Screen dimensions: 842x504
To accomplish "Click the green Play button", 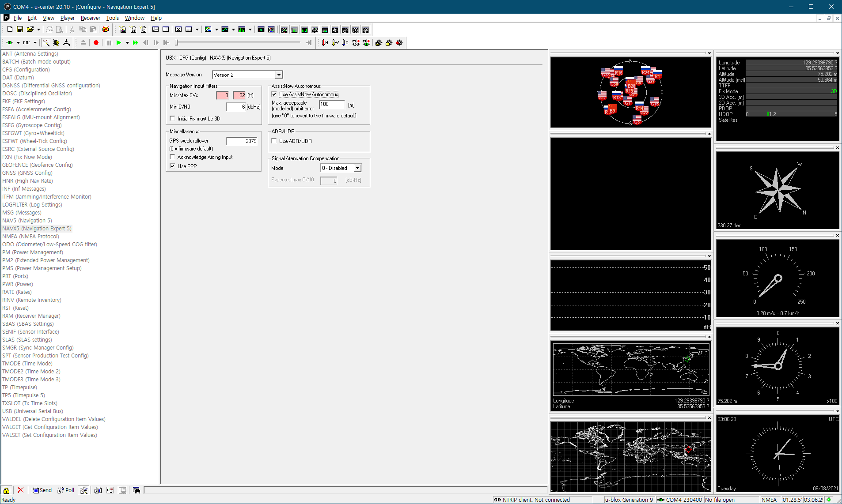I will [x=118, y=43].
